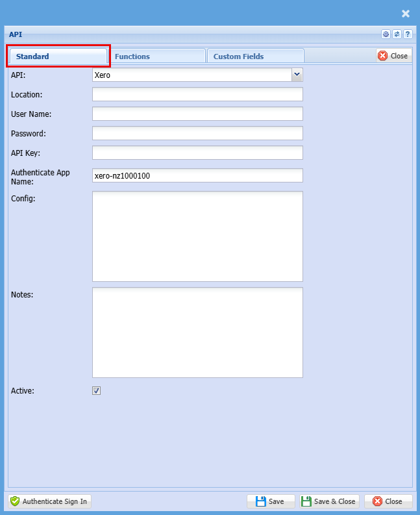
Task: Click the refresh icon in API header
Action: (397, 34)
